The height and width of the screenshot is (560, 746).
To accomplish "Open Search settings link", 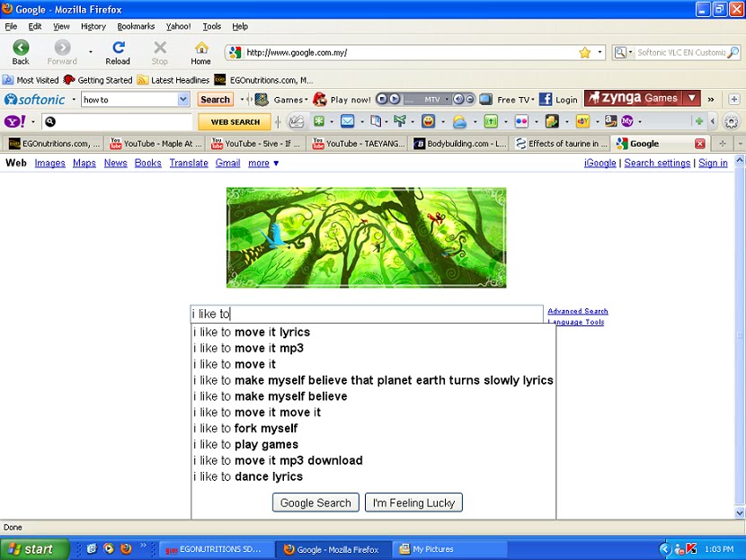I will (657, 164).
